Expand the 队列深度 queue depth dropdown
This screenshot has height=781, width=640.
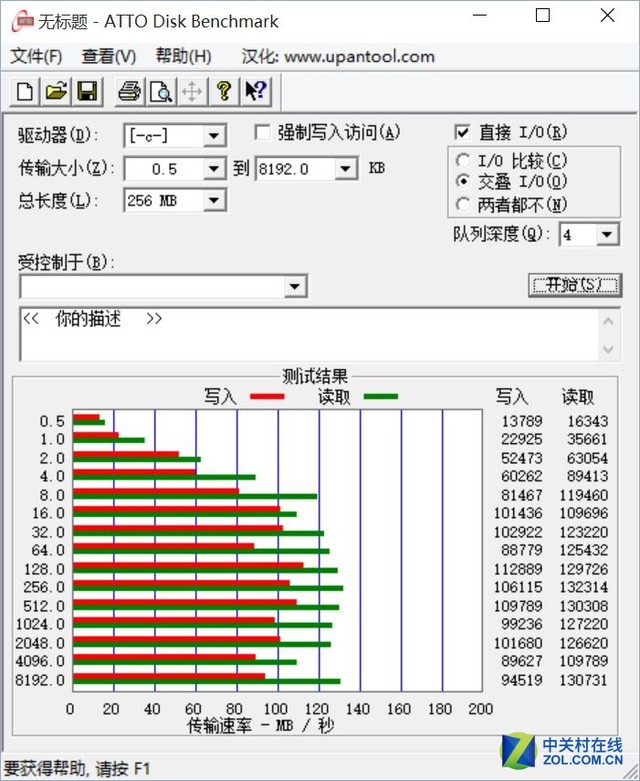(x=608, y=235)
